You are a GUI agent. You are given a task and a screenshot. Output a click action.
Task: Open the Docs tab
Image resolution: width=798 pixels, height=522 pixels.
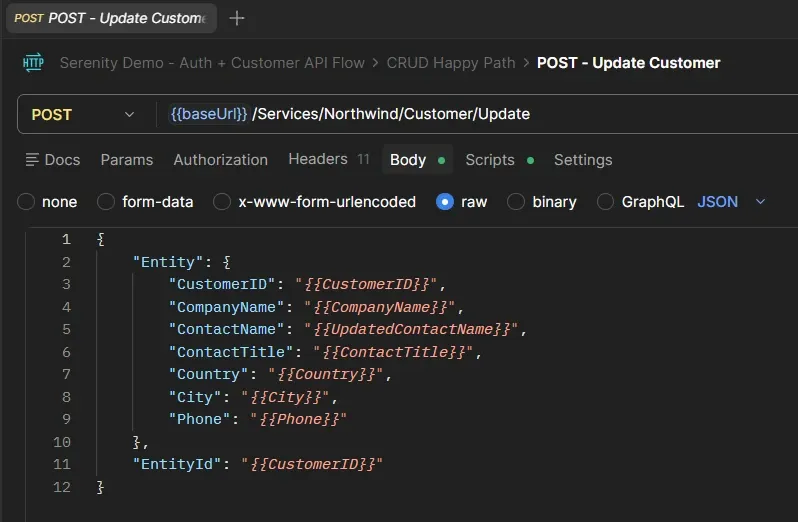(53, 160)
